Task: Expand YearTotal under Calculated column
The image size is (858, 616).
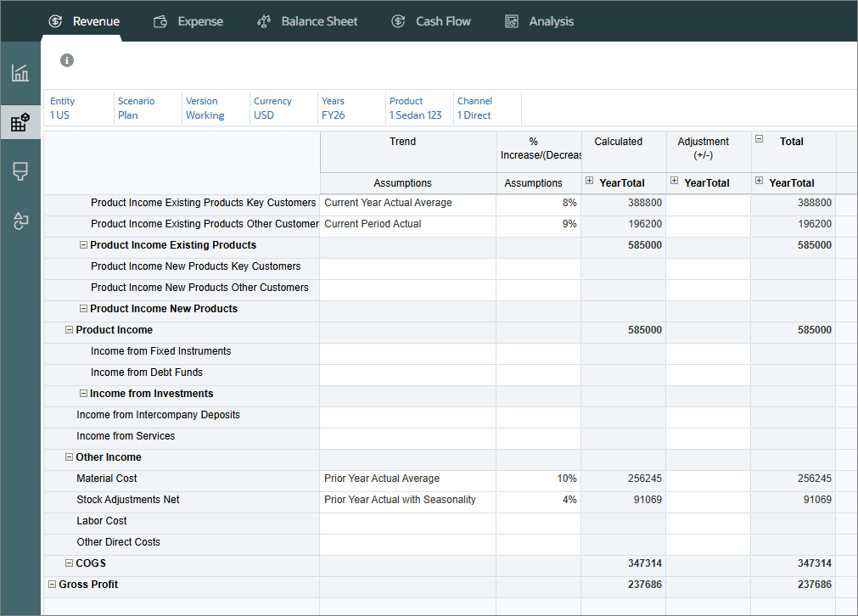Action: pyautogui.click(x=589, y=181)
